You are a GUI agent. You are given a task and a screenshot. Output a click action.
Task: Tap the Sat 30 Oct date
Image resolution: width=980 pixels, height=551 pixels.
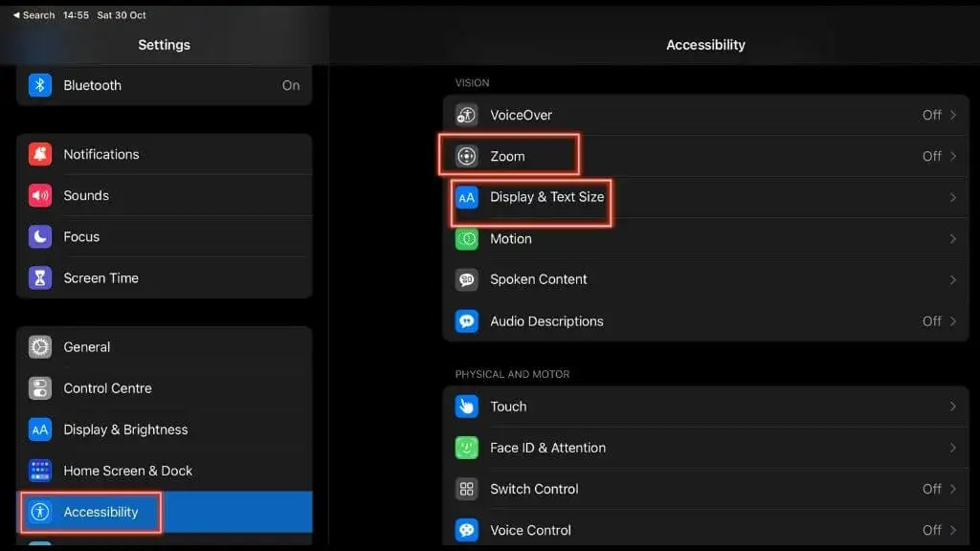click(122, 15)
